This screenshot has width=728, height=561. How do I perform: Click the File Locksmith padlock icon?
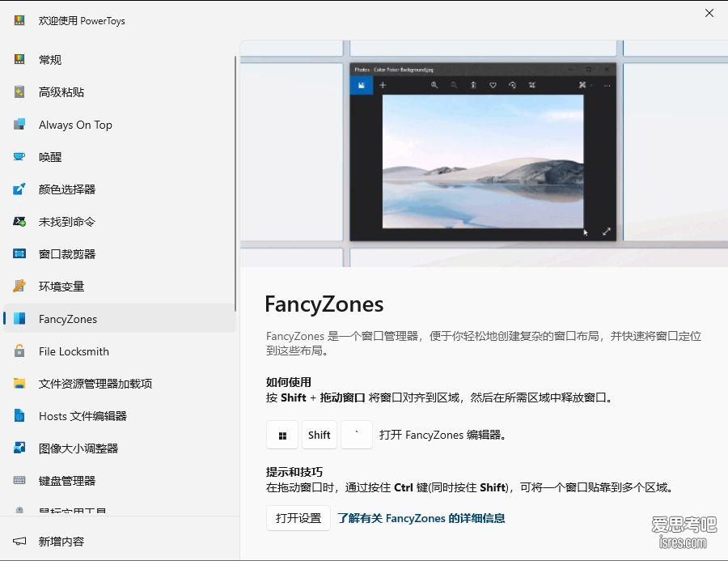(19, 351)
